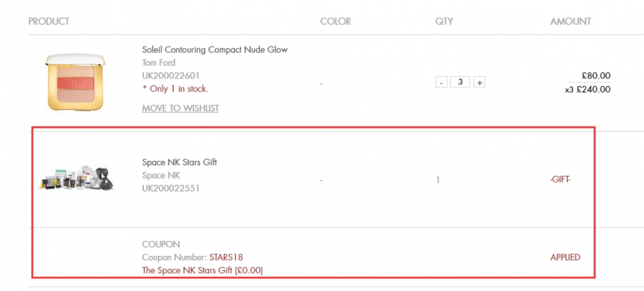Click the Space NK Stars Gift thumbnail
The width and height of the screenshot is (644, 291).
pyautogui.click(x=77, y=178)
